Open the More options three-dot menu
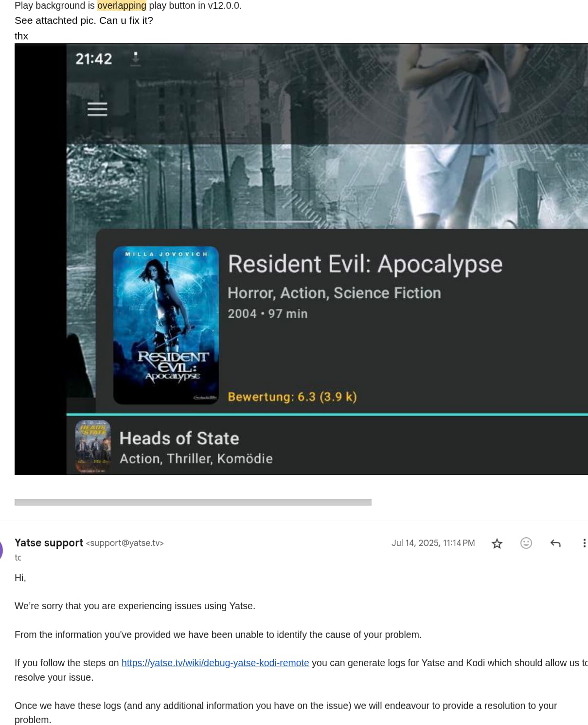 (584, 543)
